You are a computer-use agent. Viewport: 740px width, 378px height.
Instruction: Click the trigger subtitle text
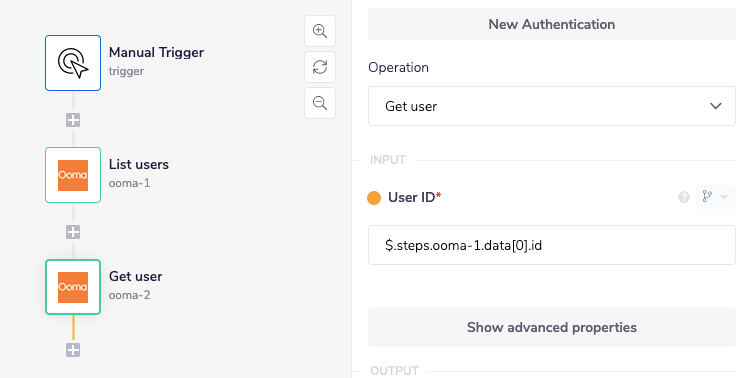click(x=126, y=71)
